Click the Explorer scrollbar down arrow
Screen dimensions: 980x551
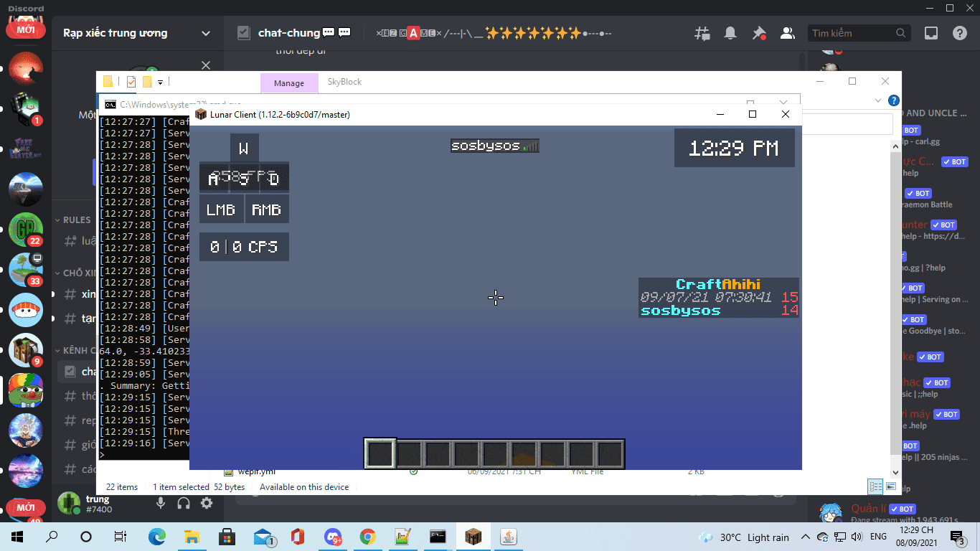point(895,472)
